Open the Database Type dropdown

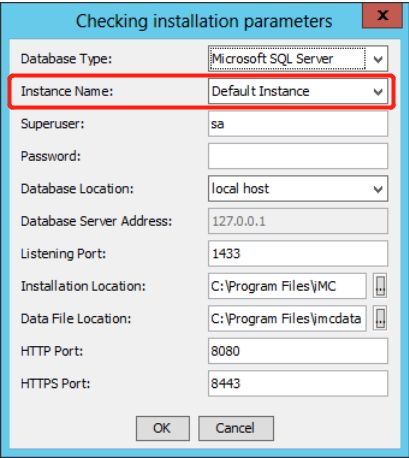pos(298,59)
